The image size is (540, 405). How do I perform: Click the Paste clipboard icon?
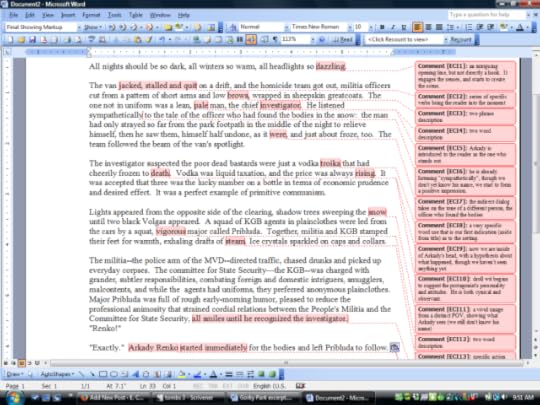138,40
